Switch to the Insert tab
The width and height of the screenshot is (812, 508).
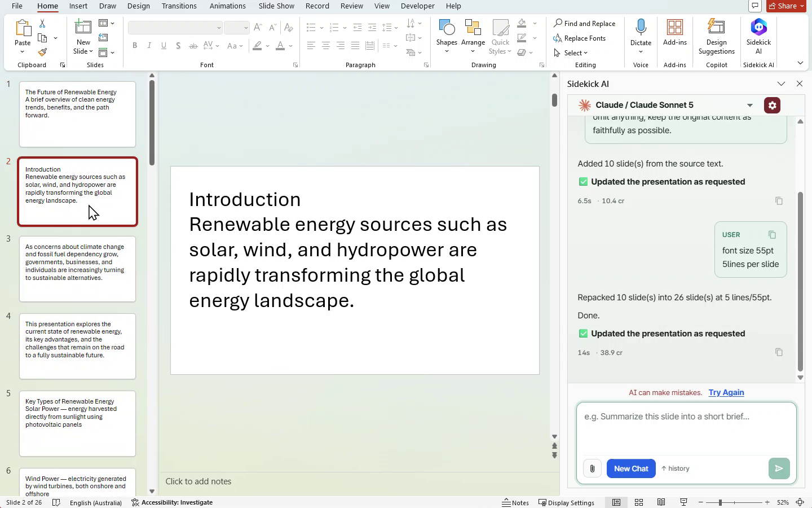pyautogui.click(x=78, y=6)
